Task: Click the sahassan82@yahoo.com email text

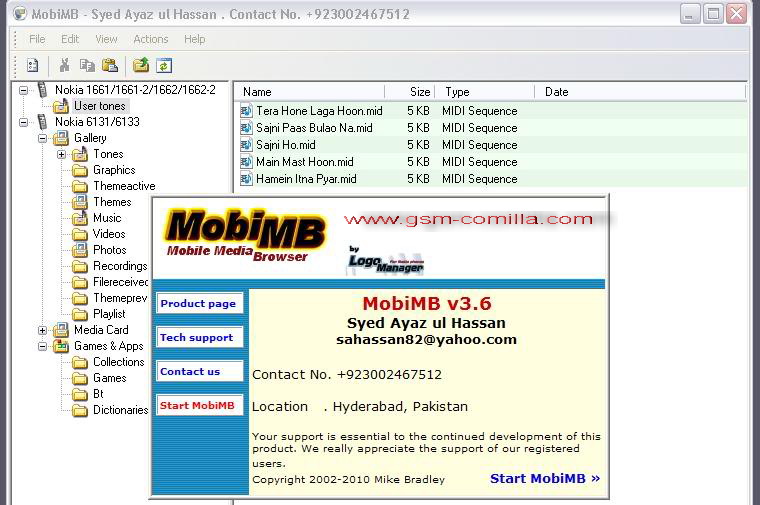Action: pos(427,339)
